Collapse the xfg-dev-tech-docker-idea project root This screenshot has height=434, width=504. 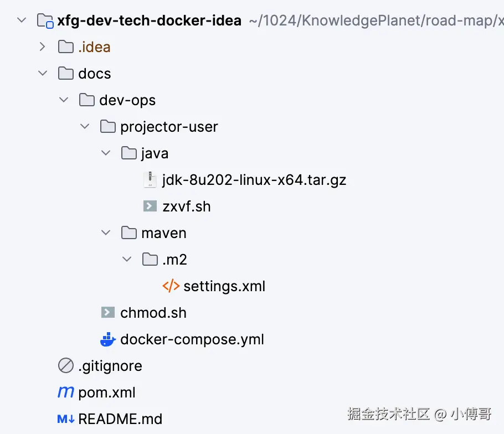(22, 20)
